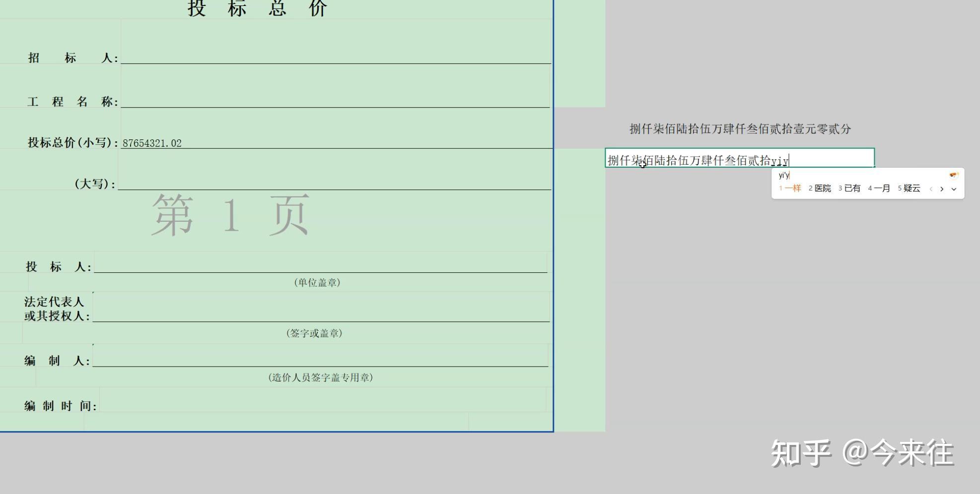Select the blank cell after 编制时间:
Viewport: 980px width, 494px height.
(x=323, y=405)
